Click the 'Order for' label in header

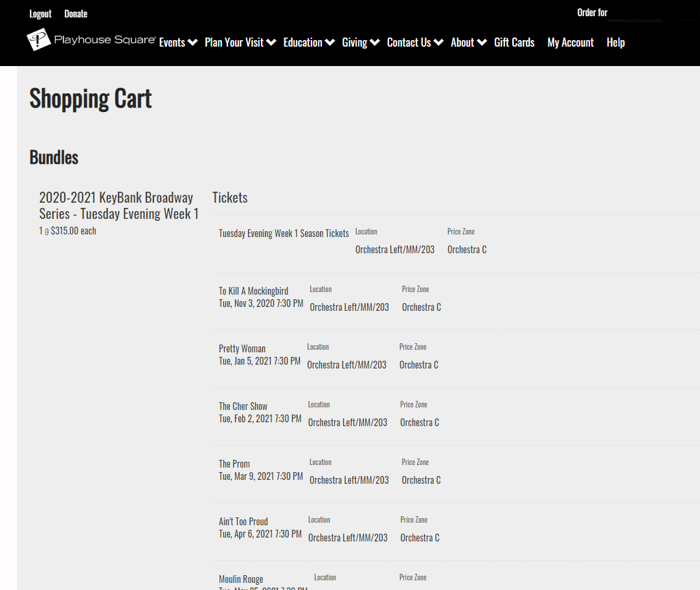[593, 12]
